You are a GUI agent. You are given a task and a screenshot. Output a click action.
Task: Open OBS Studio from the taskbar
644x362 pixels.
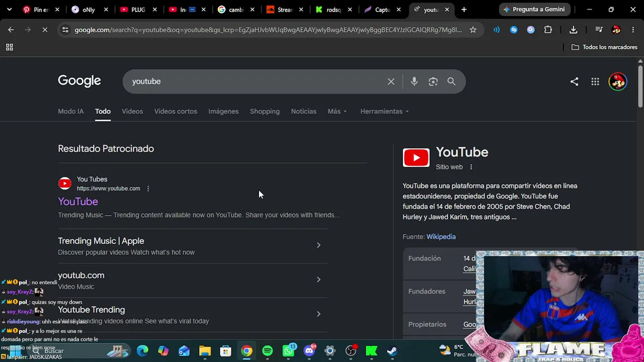(x=351, y=350)
